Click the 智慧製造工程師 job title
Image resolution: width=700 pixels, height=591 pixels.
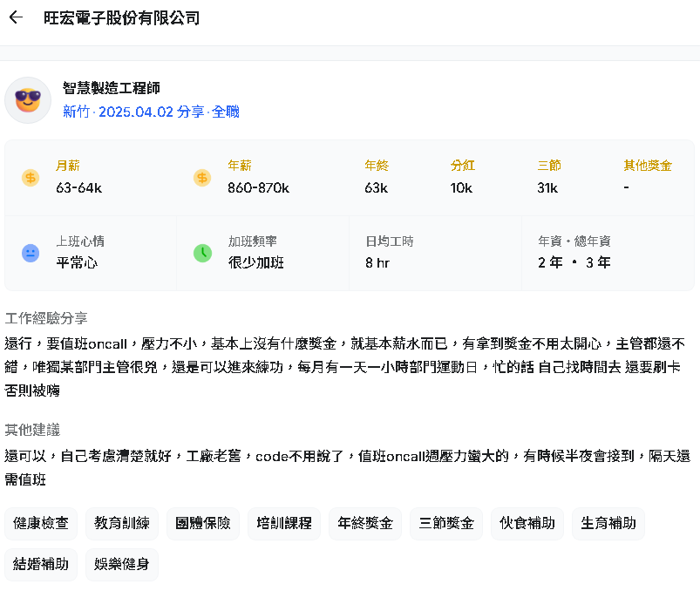[x=112, y=88]
